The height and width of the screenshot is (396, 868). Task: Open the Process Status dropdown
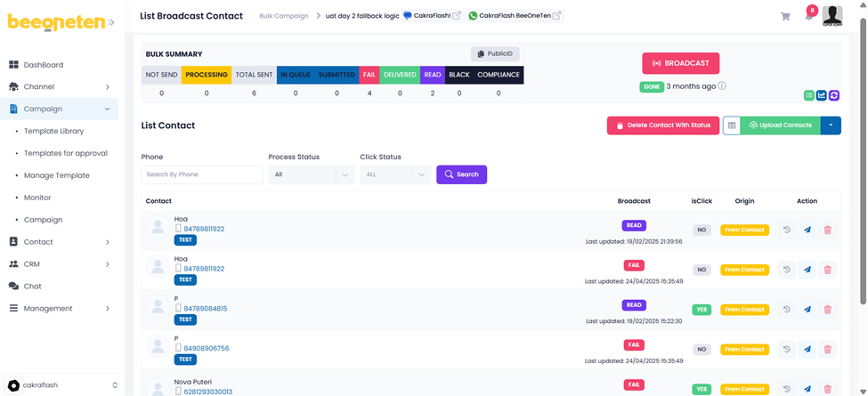click(x=311, y=174)
